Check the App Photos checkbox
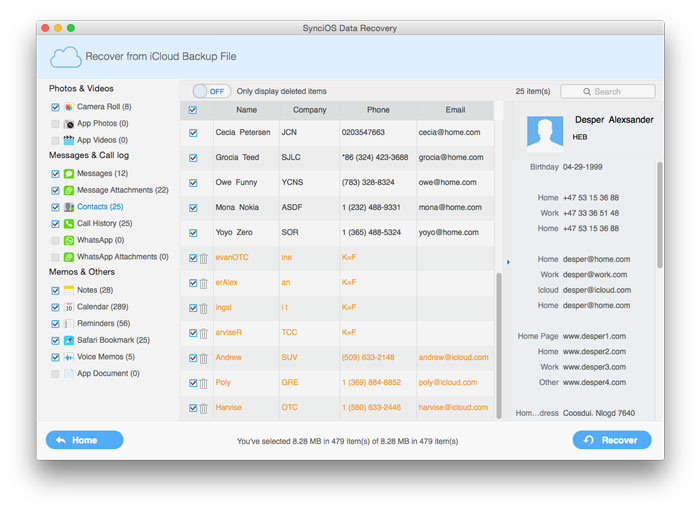 pyautogui.click(x=55, y=124)
